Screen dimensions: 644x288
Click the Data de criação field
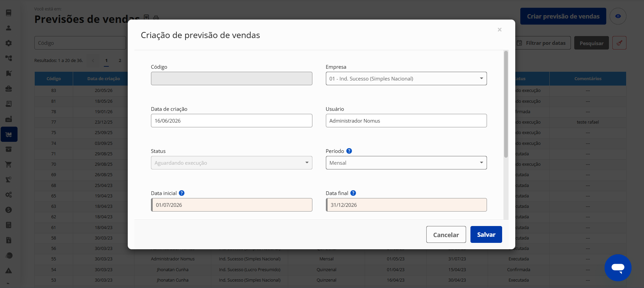[232, 121]
